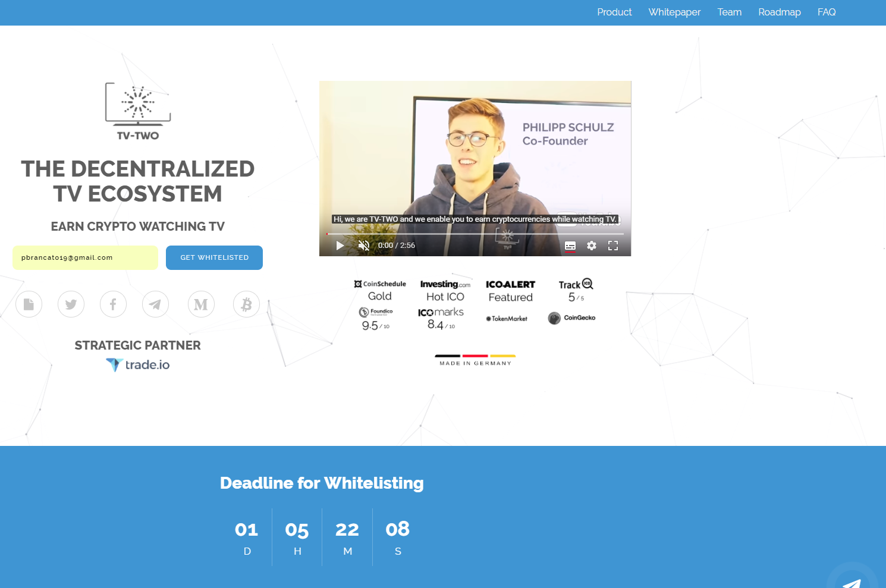The image size is (886, 588).
Task: Focus the email address input field
Action: 85,257
